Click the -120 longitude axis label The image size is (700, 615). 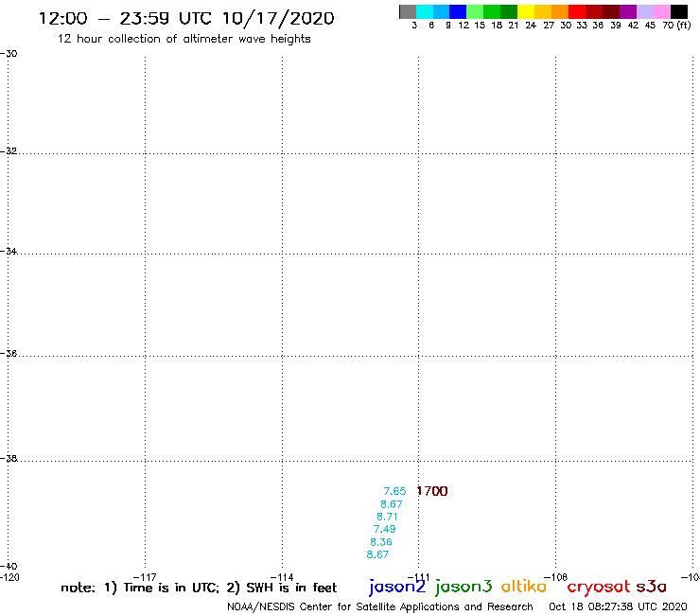[9, 577]
